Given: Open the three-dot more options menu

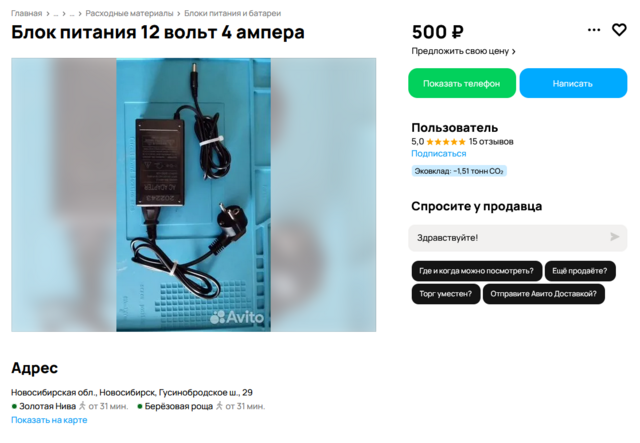Looking at the screenshot, I should click(593, 30).
